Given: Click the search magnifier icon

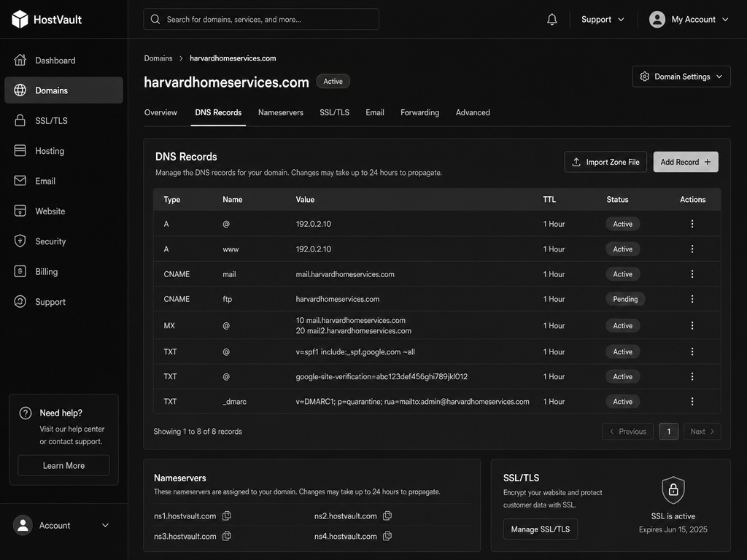Looking at the screenshot, I should point(155,20).
